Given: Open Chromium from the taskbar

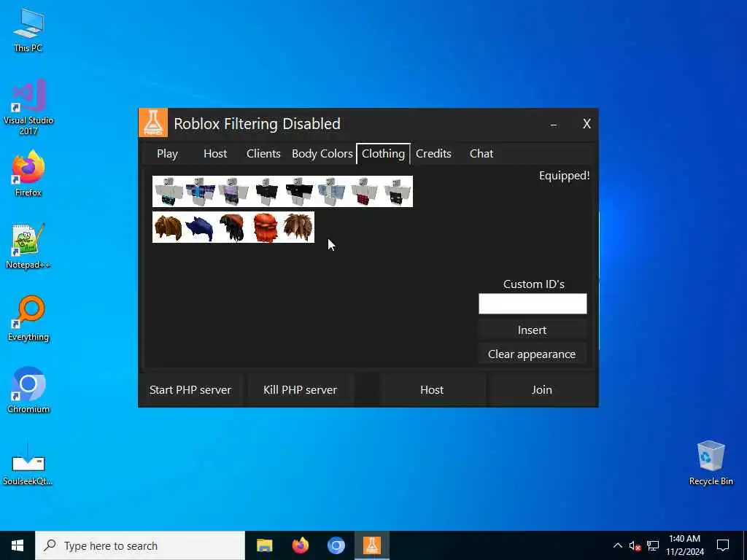Looking at the screenshot, I should point(336,545).
